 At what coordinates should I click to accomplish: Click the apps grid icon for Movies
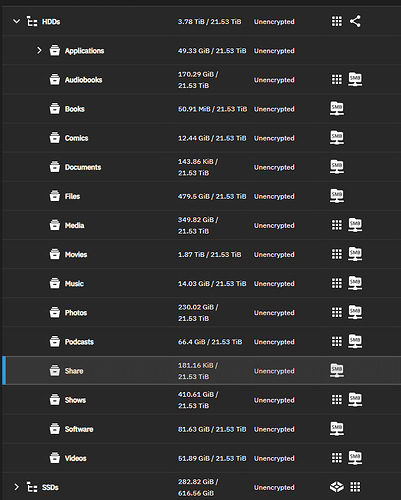[337, 254]
